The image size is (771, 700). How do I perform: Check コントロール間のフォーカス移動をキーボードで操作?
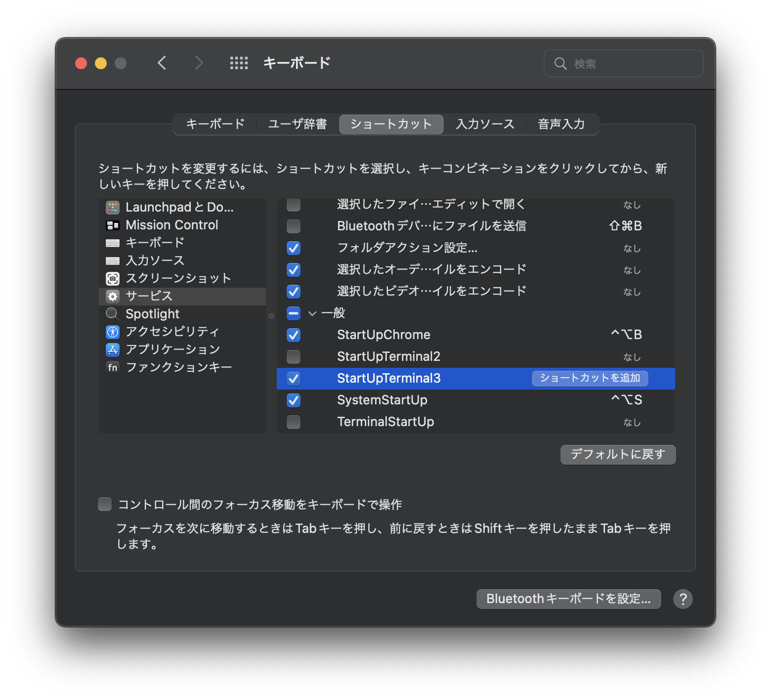click(104, 504)
